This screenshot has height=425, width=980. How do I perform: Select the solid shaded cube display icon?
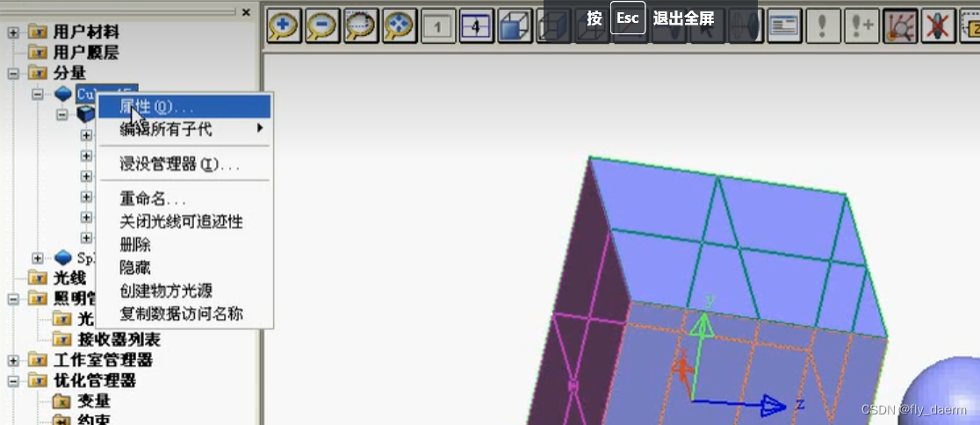point(515,25)
